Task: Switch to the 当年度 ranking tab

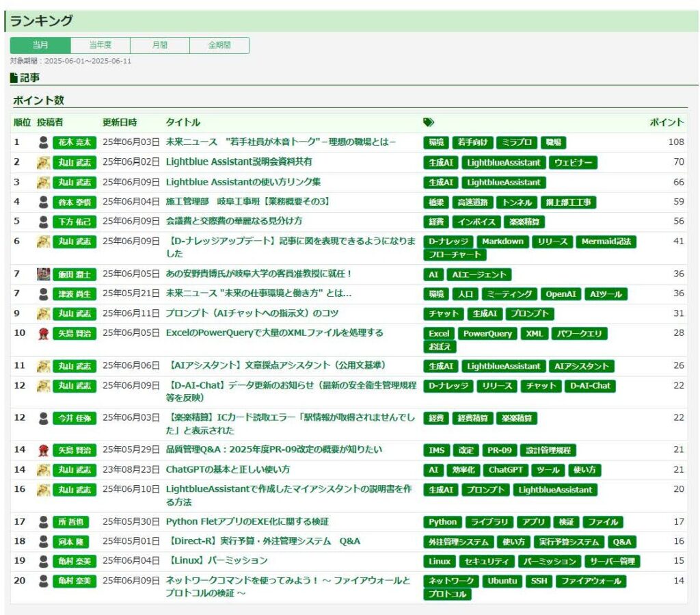Action: 100,45
